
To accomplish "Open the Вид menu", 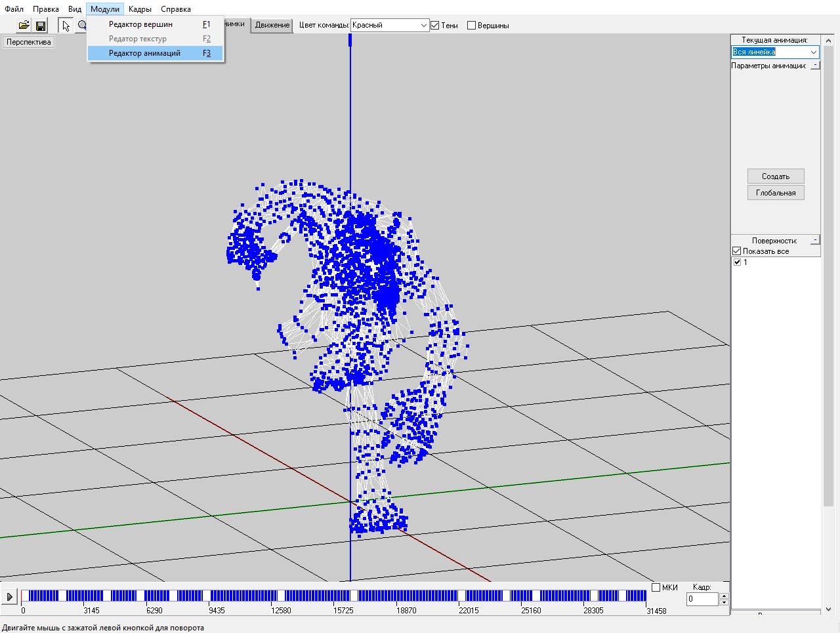I will click(75, 9).
